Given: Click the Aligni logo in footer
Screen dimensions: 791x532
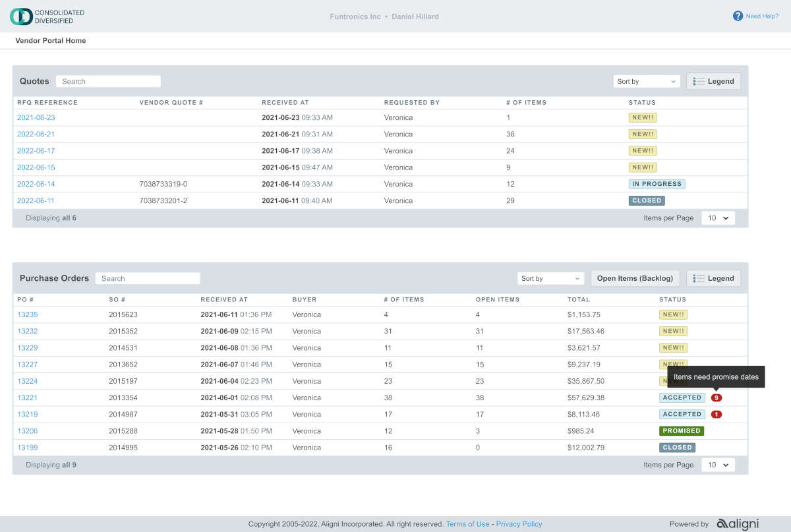Looking at the screenshot, I should (738, 524).
